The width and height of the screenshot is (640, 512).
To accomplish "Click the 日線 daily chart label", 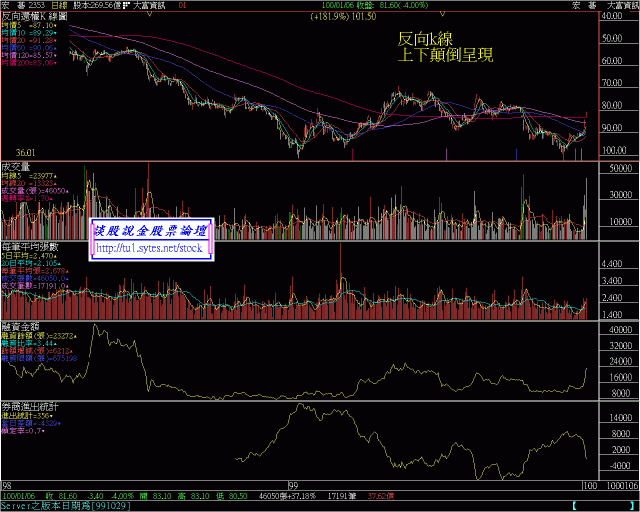I will pos(60,5).
